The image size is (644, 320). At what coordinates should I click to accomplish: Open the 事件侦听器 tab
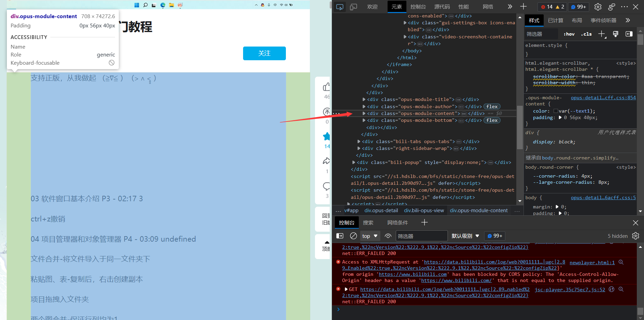tap(603, 21)
